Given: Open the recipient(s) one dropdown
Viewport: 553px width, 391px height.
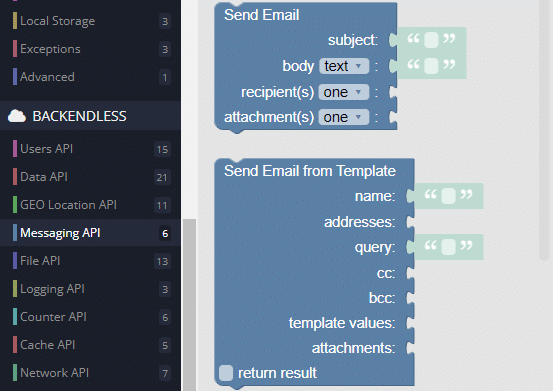Looking at the screenshot, I should click(x=344, y=92).
